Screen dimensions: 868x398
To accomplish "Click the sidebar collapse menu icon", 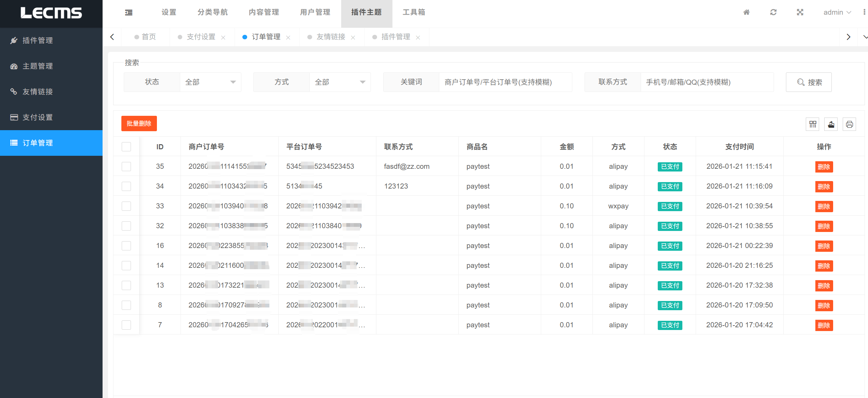I will point(129,13).
